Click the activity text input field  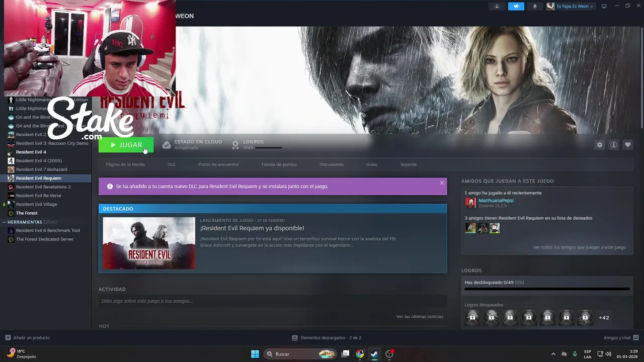point(273,301)
